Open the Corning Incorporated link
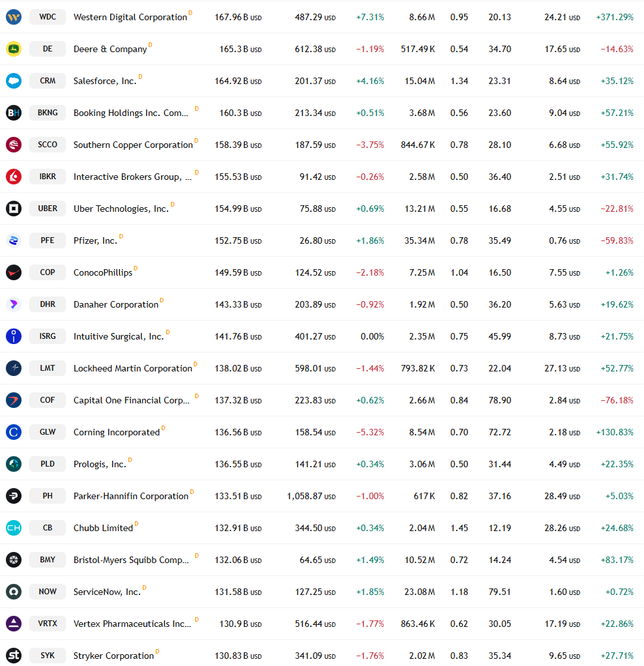Viewport: 644px width, 666px height. (117, 432)
